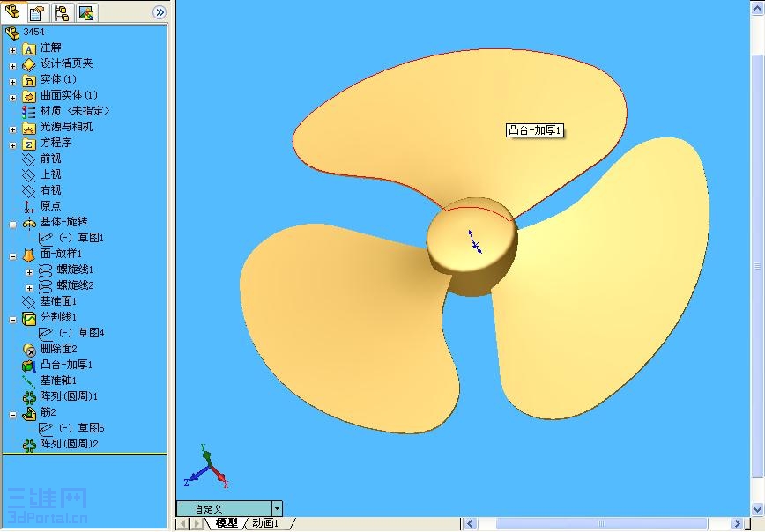Click the 注解 annotation icon
The image size is (765, 532).
point(29,49)
